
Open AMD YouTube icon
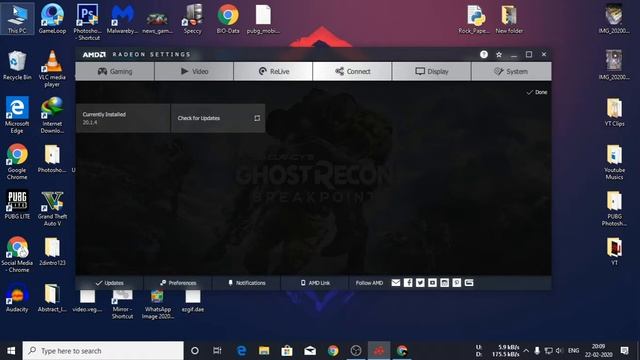pyautogui.click(x=432, y=282)
